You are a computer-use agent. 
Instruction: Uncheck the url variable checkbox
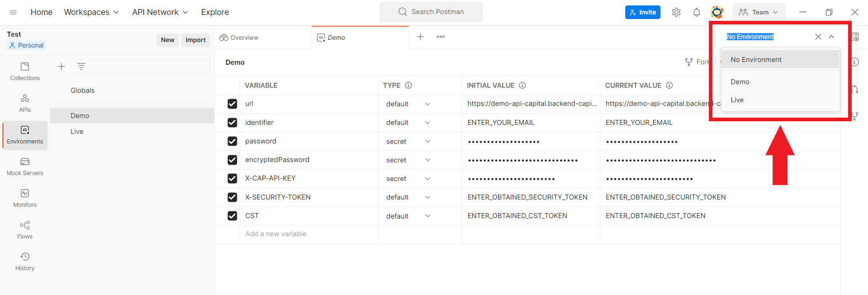[232, 104]
